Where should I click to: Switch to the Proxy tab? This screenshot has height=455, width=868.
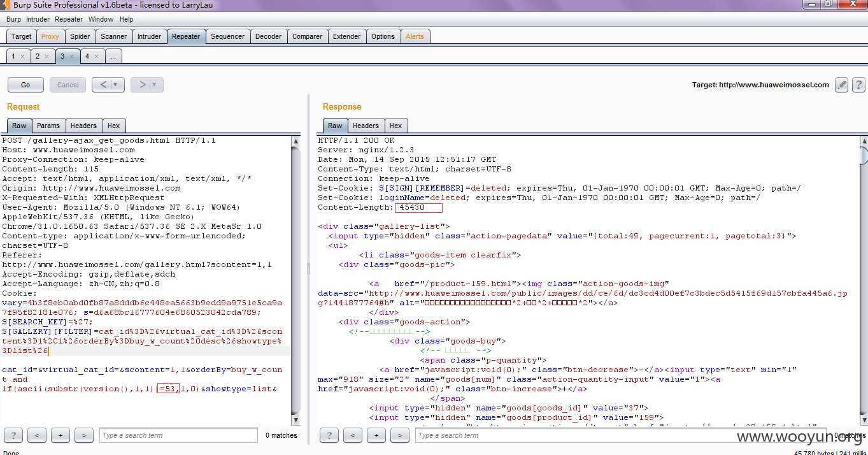tap(50, 36)
